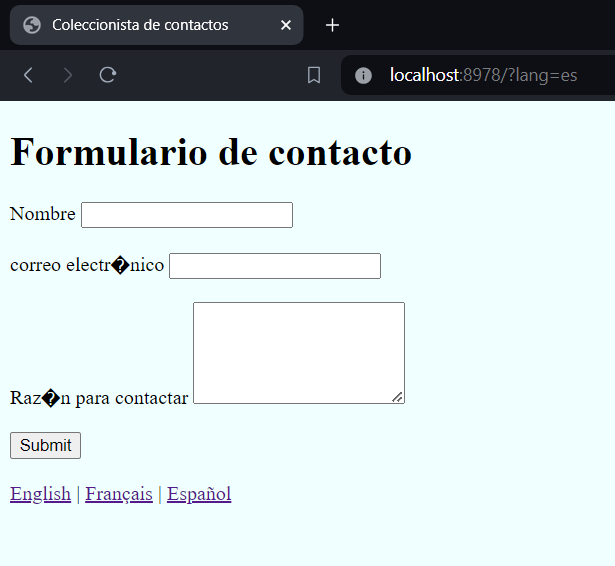Click the Razón para contactar label
The height and width of the screenshot is (566, 615).
[99, 398]
